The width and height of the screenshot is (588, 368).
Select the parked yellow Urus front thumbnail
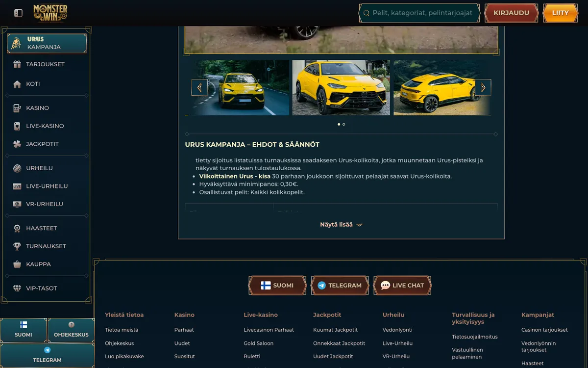341,88
